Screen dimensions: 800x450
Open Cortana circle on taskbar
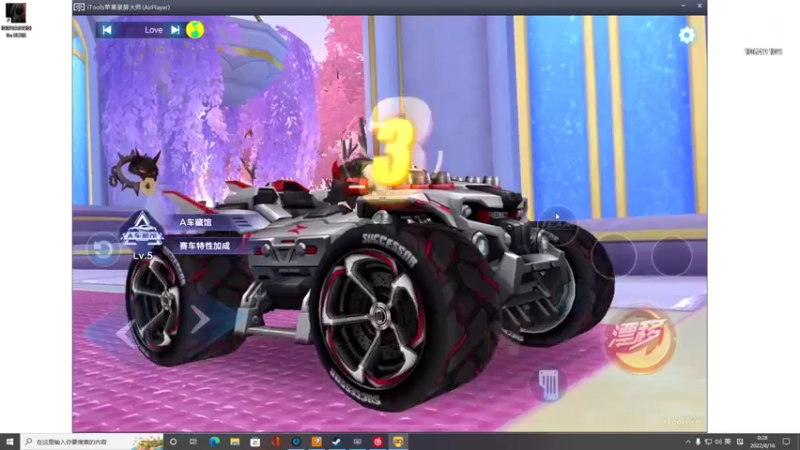[173, 441]
